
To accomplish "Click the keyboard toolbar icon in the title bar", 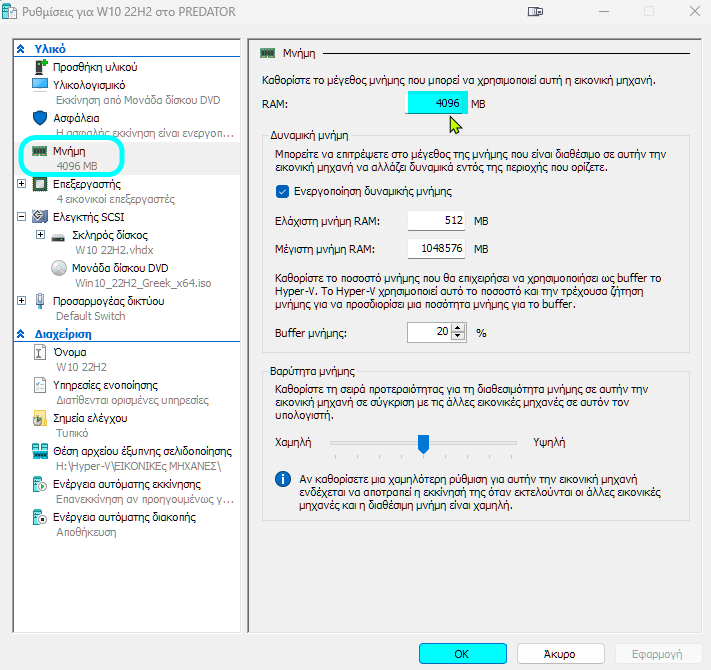I will point(536,11).
